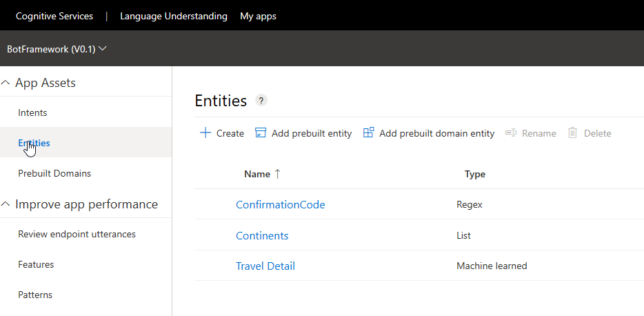Open the ConfirmationCode entity
This screenshot has height=316, width=644.
click(x=280, y=205)
